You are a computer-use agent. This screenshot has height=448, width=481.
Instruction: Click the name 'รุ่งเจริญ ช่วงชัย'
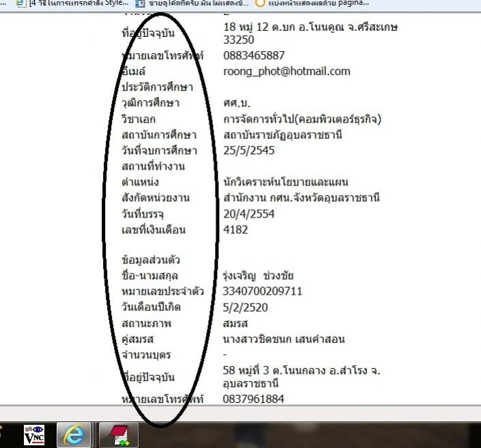click(259, 275)
